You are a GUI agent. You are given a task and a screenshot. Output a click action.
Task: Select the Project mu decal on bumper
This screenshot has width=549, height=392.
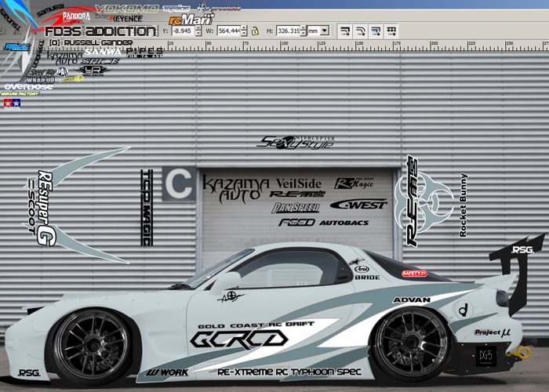coord(493,332)
